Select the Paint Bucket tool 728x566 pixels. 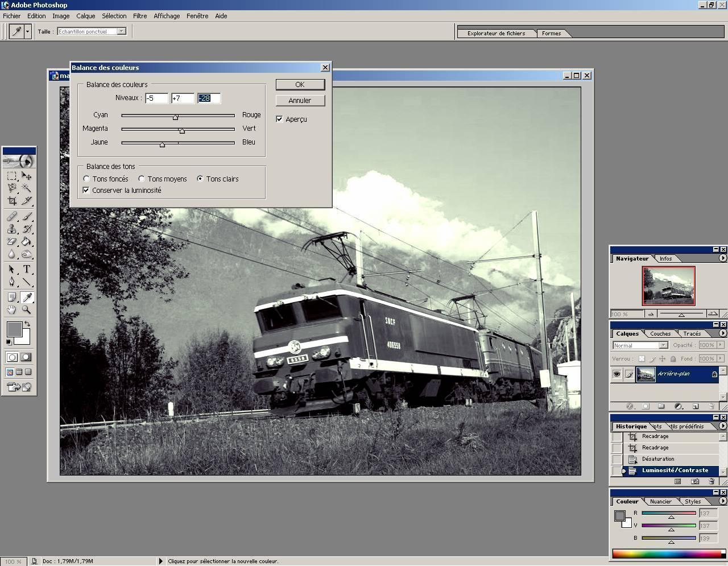(26, 242)
